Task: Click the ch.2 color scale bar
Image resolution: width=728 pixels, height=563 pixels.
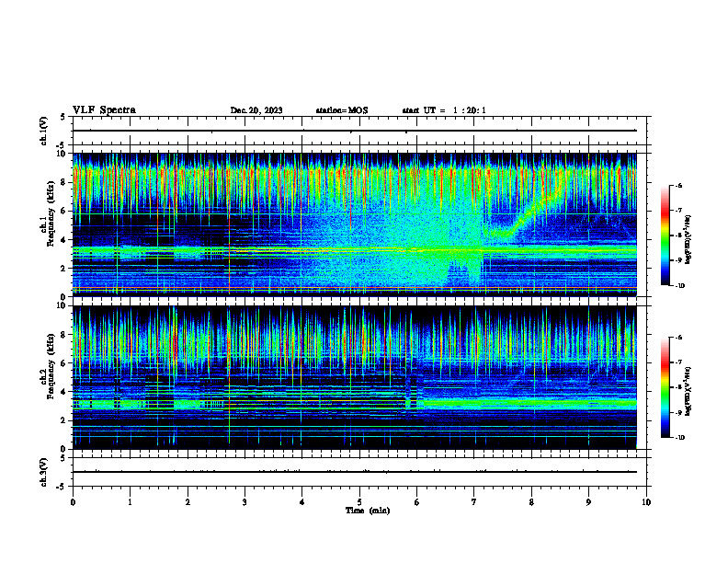Action: point(665,387)
